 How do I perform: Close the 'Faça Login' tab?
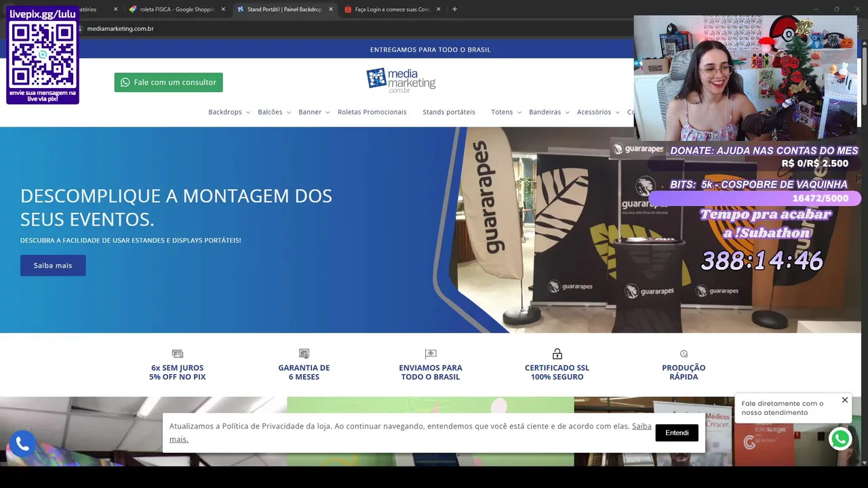click(438, 9)
